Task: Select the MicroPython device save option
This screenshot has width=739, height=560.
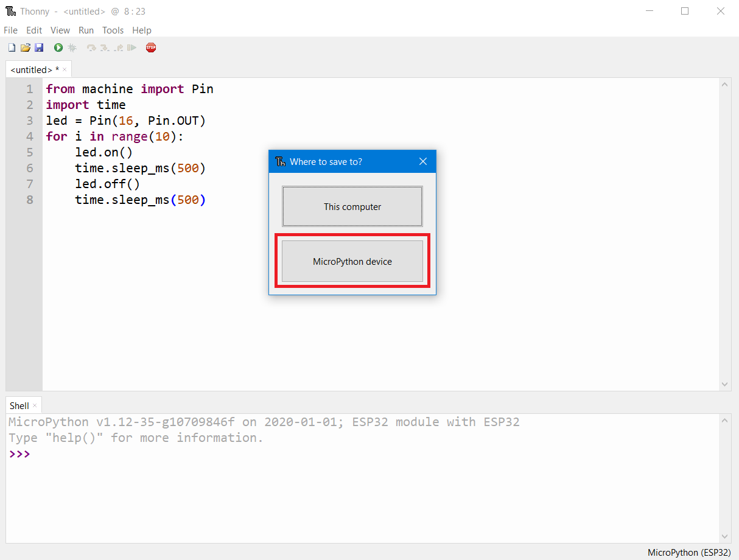Action: click(352, 261)
